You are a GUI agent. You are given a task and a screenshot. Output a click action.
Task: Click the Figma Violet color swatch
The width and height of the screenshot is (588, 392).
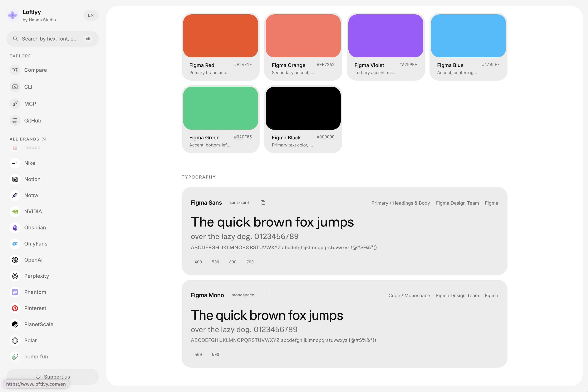[x=386, y=36]
